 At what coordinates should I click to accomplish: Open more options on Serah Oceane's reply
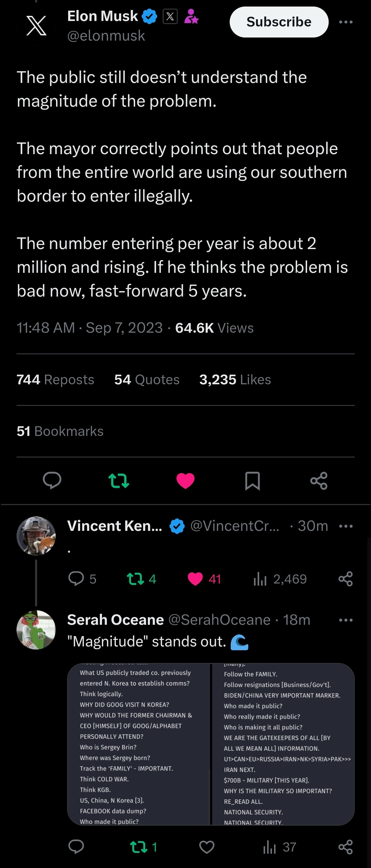click(x=346, y=620)
